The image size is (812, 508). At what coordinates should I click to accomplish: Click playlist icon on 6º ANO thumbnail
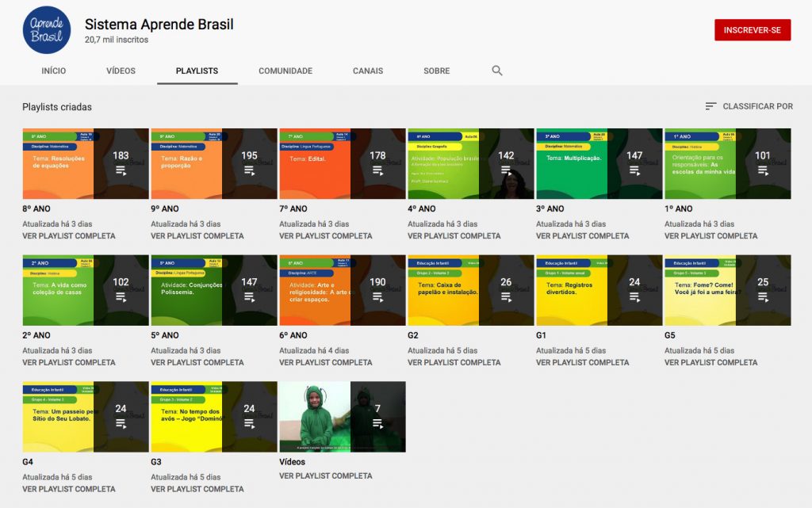tap(377, 297)
